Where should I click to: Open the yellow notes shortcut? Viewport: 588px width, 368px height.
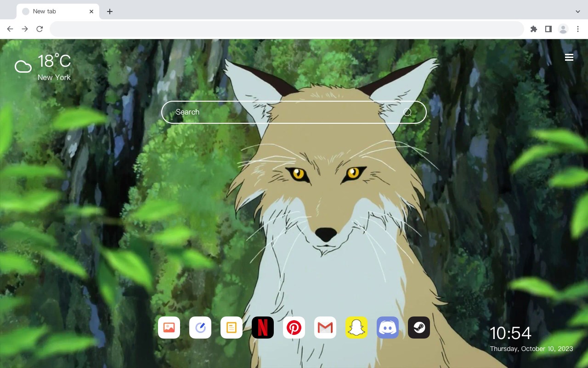[x=232, y=328]
